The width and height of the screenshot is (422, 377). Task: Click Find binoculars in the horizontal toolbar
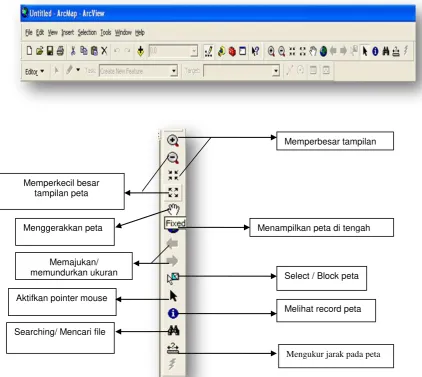pyautogui.click(x=386, y=51)
